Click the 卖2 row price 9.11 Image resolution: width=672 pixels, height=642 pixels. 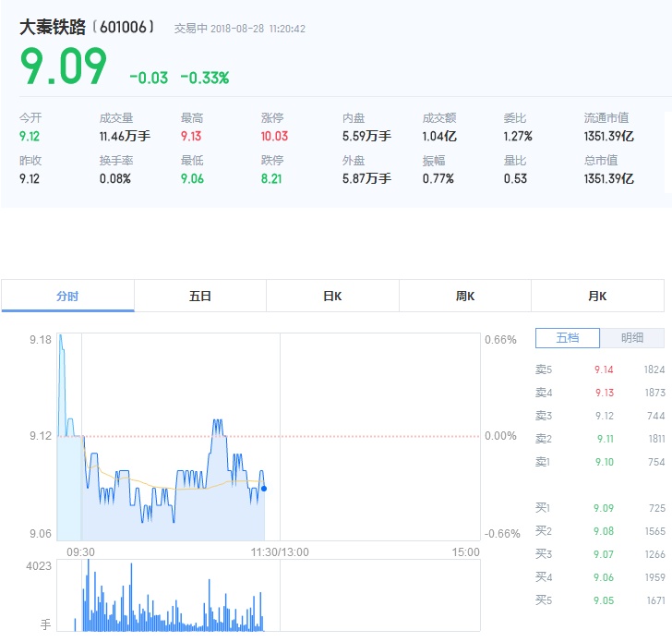pos(606,439)
